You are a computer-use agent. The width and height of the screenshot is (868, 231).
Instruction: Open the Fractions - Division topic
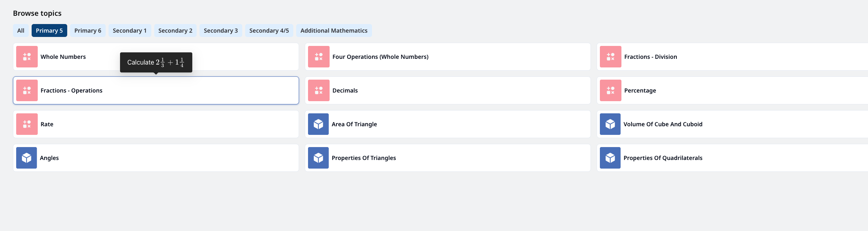point(732,57)
